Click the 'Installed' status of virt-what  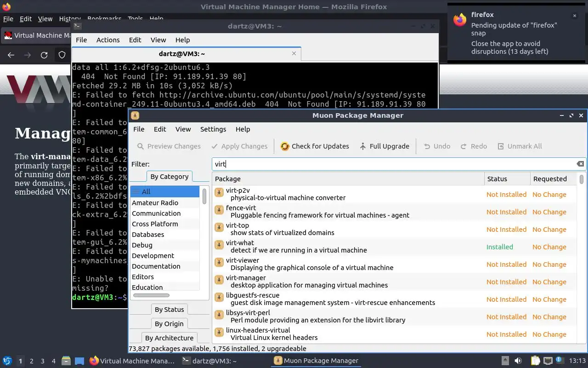(500, 247)
